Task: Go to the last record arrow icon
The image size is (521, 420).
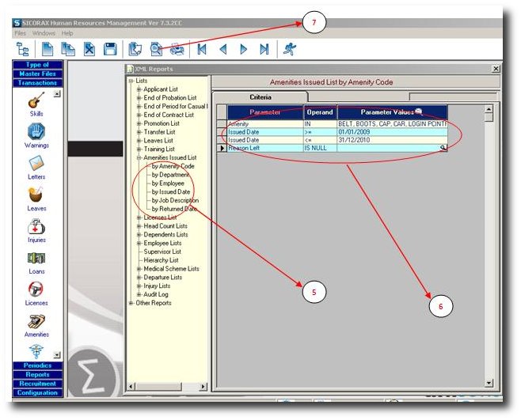Action: 264,49
